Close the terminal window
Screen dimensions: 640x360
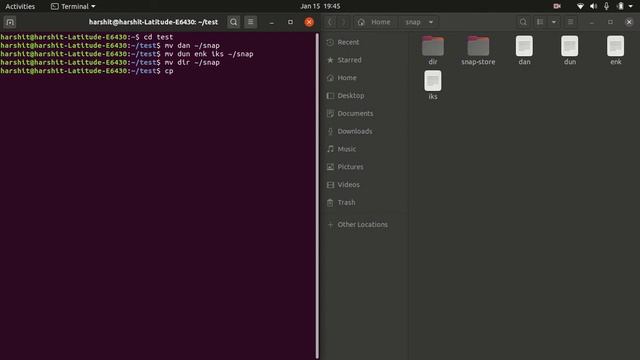click(x=309, y=22)
